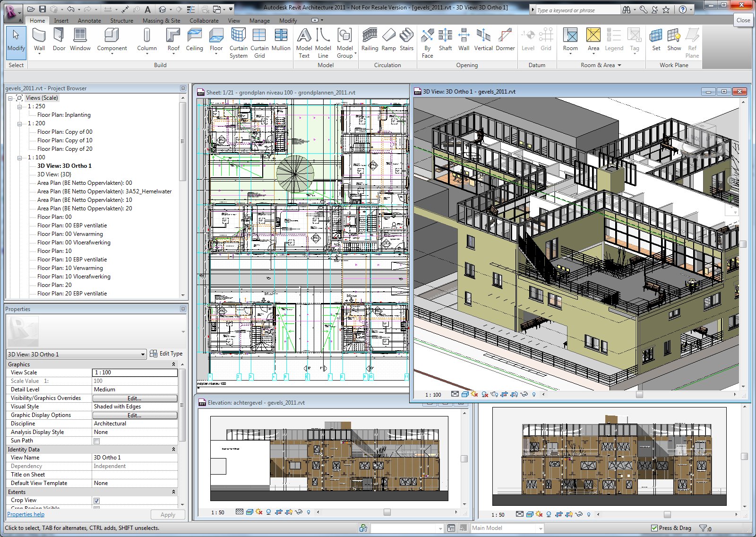The image size is (756, 537).
Task: Open the 3D View type selector dropdown
Action: pyautogui.click(x=143, y=355)
